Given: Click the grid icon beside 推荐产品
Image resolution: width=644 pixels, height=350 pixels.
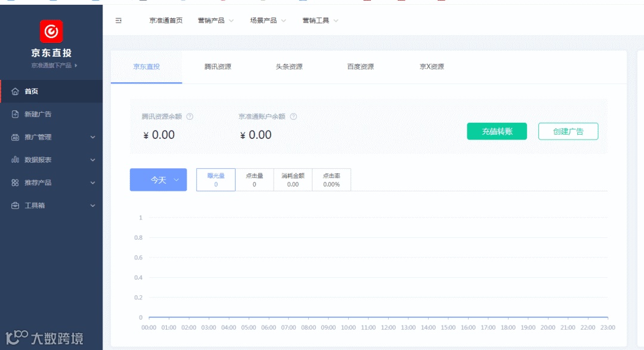Looking at the screenshot, I should 15,183.
